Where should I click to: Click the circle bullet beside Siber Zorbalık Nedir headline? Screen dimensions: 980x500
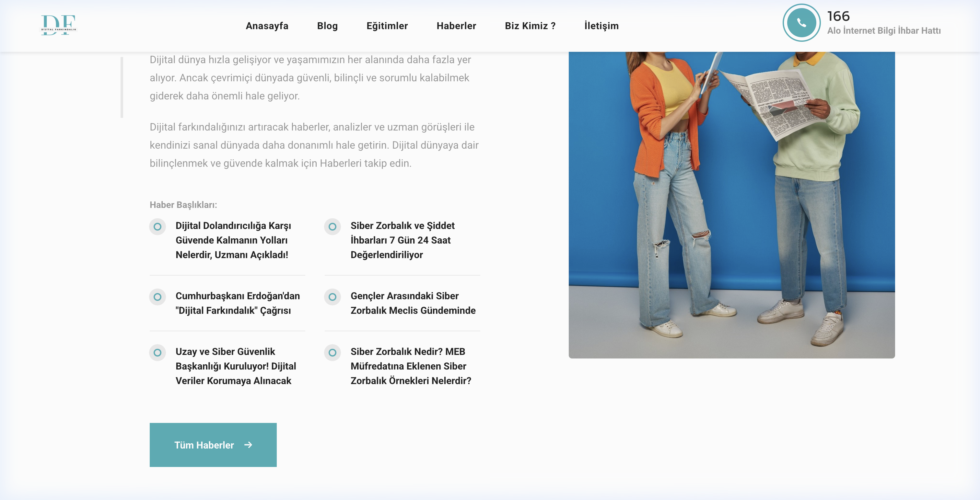(332, 353)
